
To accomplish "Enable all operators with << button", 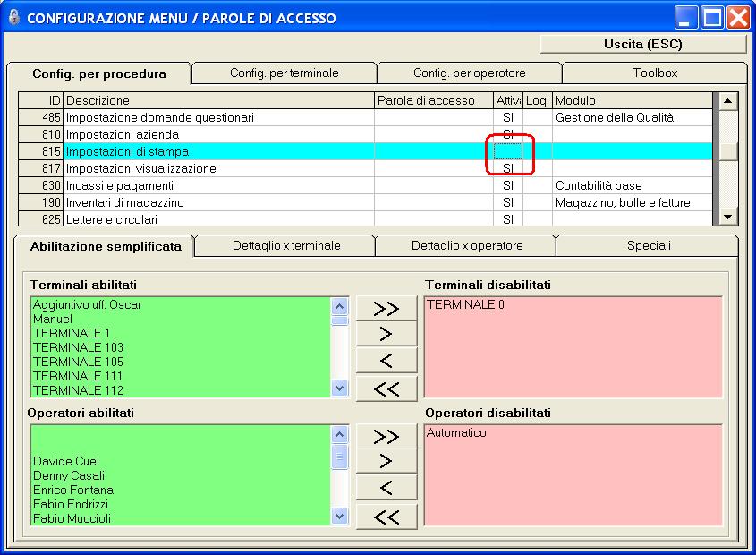I will pyautogui.click(x=386, y=517).
